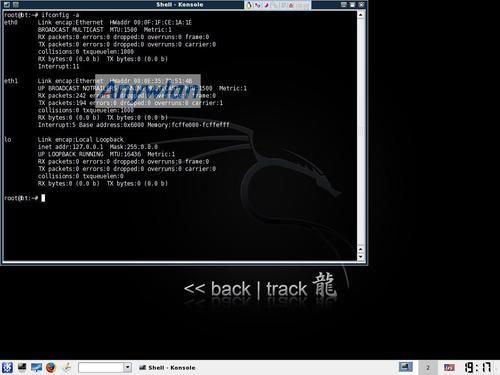This screenshot has width=500, height=375.
Task: Click the terminal scrollbar down arrow
Action: [x=361, y=257]
